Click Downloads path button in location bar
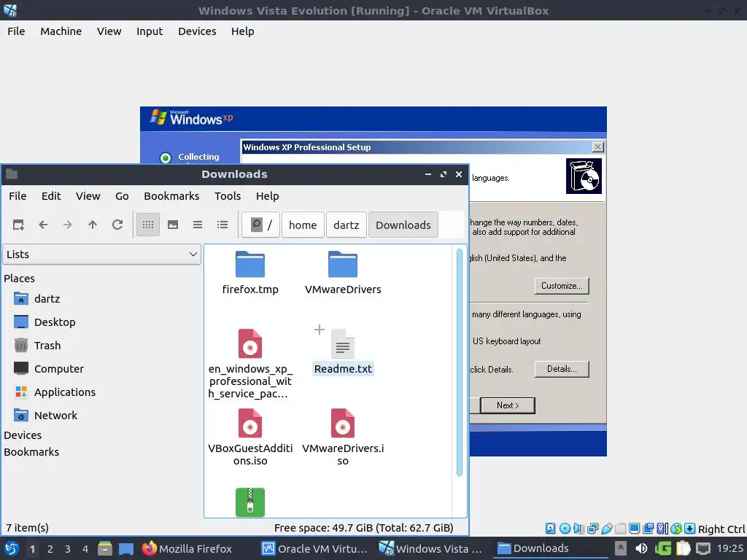747x560 pixels. (403, 225)
